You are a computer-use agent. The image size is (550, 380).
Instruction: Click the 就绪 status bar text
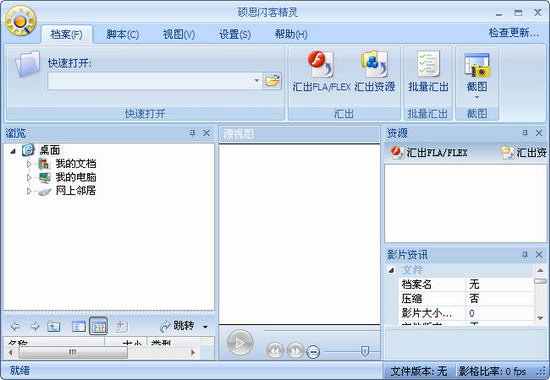tap(20, 370)
